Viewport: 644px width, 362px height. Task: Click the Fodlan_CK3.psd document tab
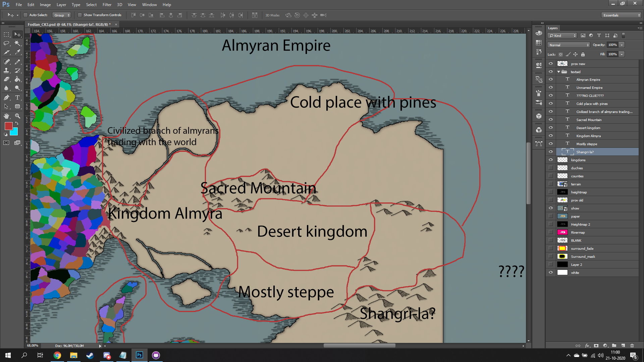click(67, 24)
